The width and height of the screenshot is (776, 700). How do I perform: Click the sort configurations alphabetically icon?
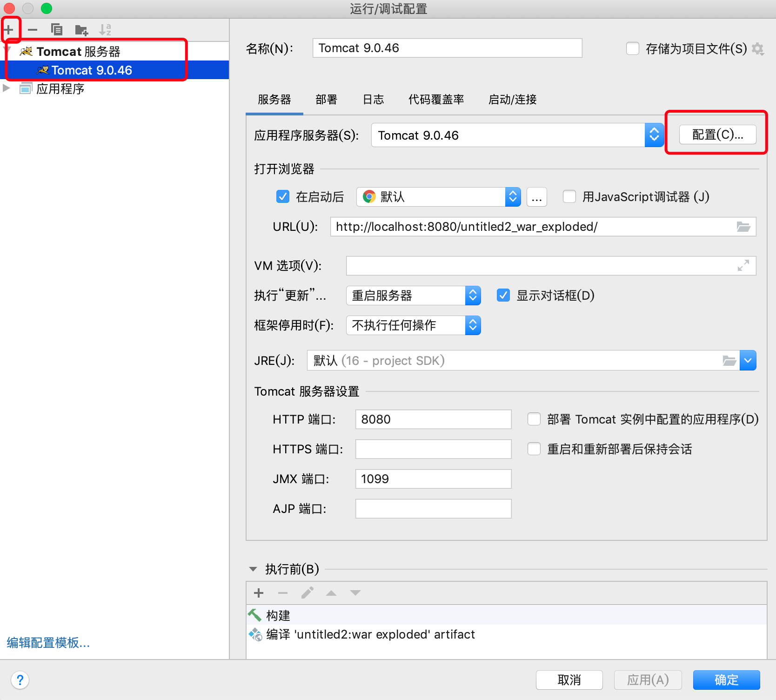tap(106, 29)
